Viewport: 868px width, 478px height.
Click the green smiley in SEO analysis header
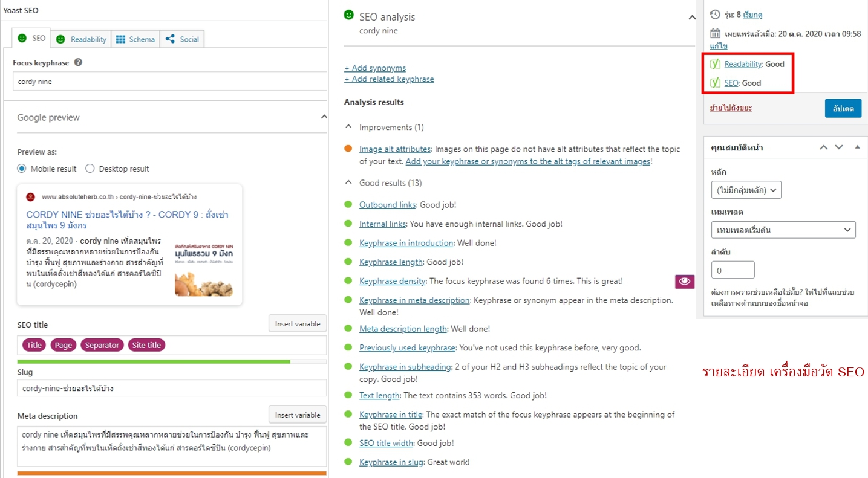pyautogui.click(x=348, y=15)
